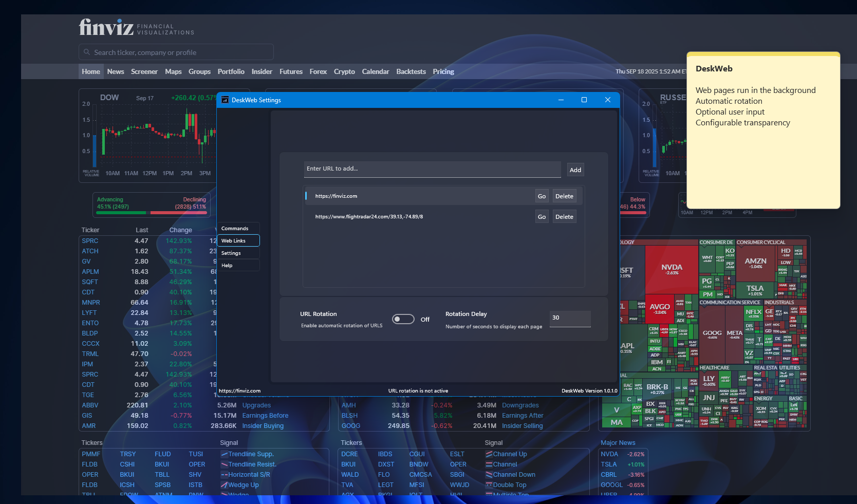
Task: Open the Commands section in DeskWeb
Action: point(238,229)
